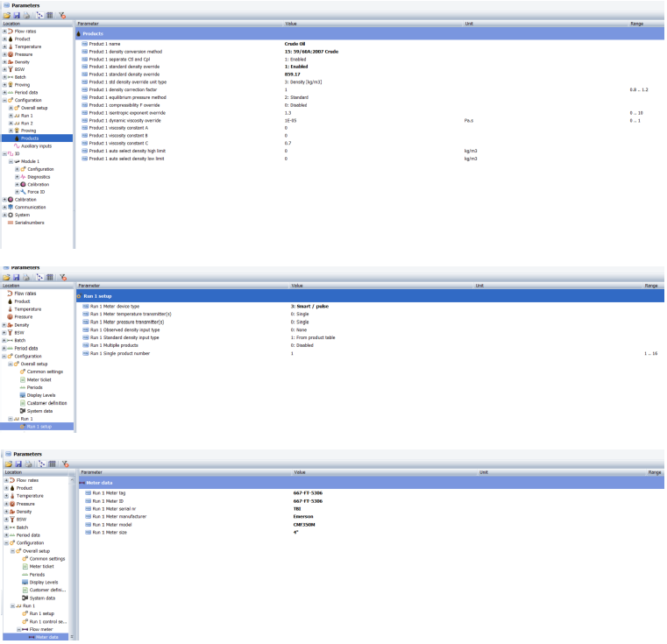Expand Proving node under Configuration in Products window
Screen dimensions: 667x644
pyautogui.click(x=11, y=131)
